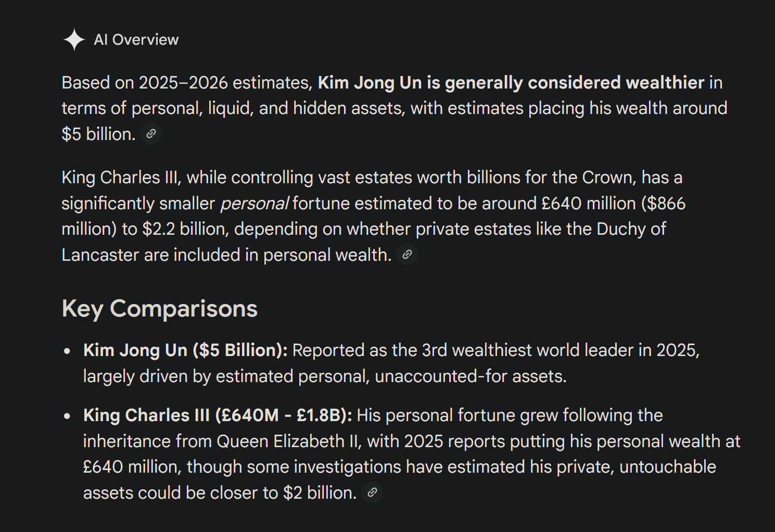The image size is (775, 532).
Task: Click bullet dot before Kim Jong Un entry
Action: pos(67,351)
